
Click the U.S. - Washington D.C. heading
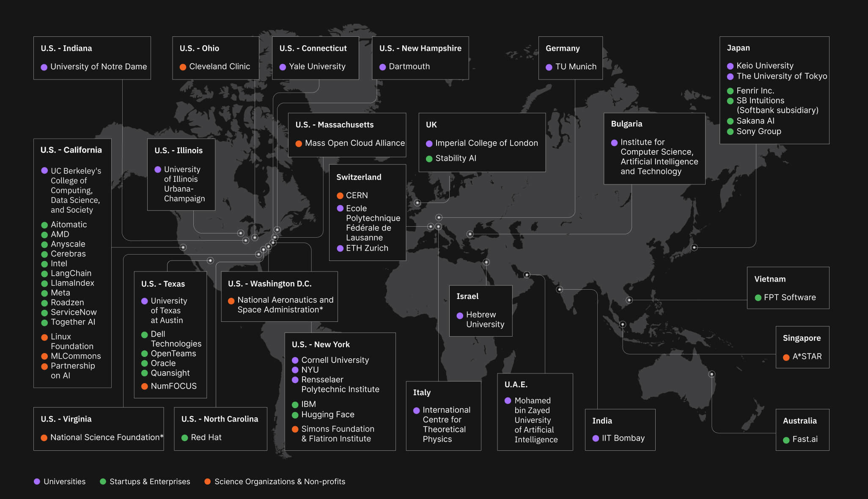coord(270,284)
